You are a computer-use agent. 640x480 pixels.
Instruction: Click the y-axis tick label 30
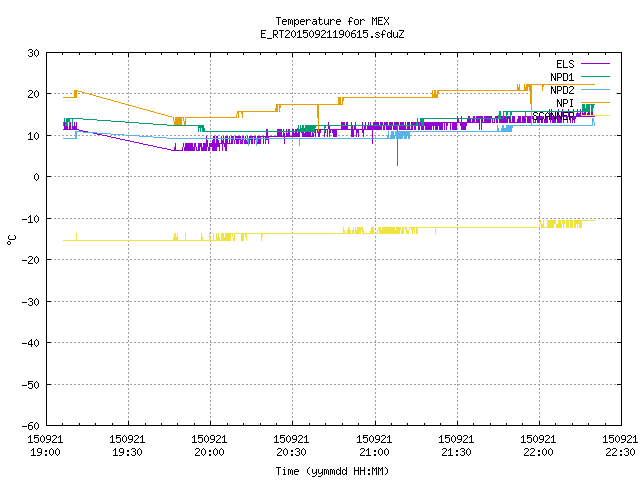coord(33,53)
